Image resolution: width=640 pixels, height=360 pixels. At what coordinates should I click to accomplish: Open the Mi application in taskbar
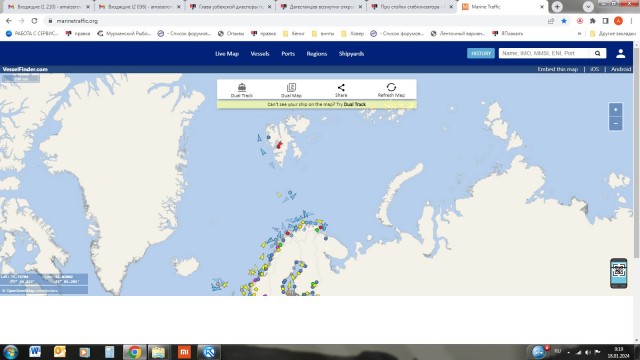pyautogui.click(x=184, y=351)
